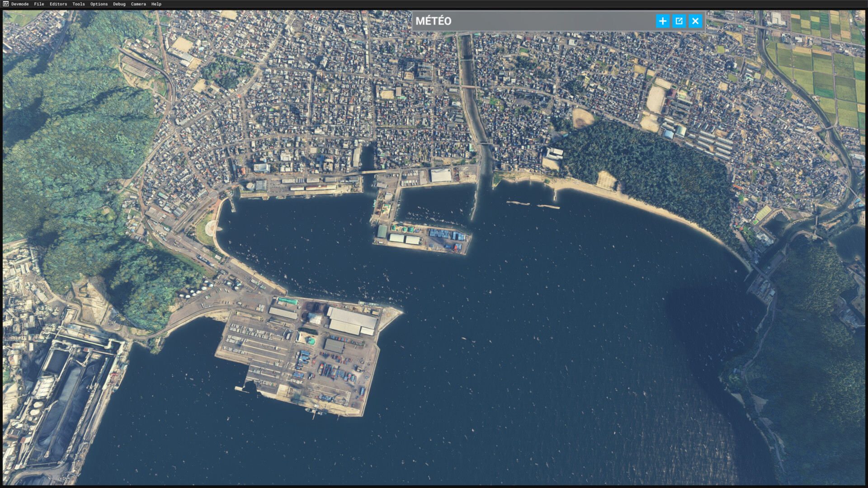868x488 pixels.
Task: Open the Tools menu
Action: pyautogui.click(x=79, y=4)
